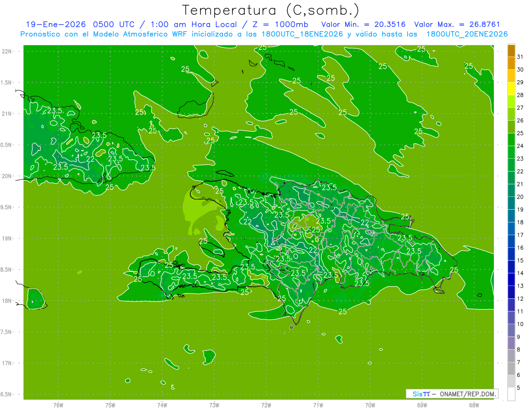The width and height of the screenshot is (532, 411).
Task: Click the '74W' longitude axis label
Action: (162, 405)
